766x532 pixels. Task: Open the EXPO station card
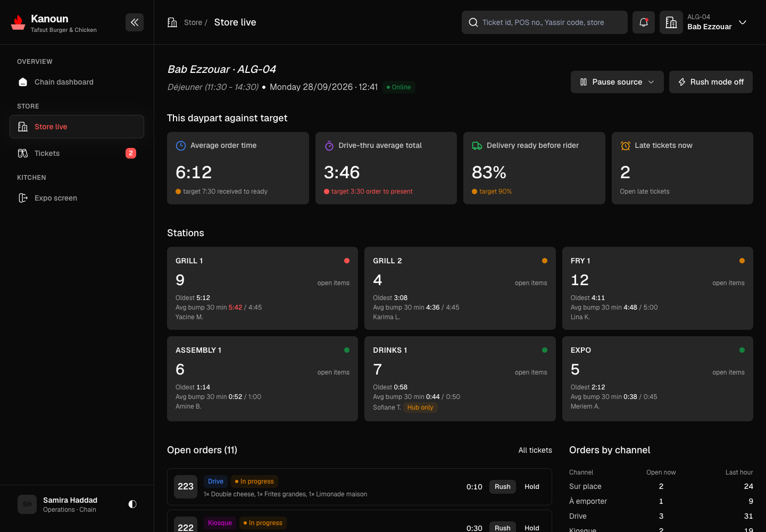pos(657,379)
